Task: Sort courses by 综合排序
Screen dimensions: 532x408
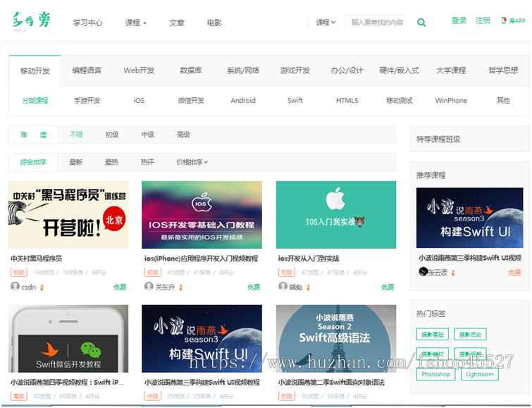Action: (33, 162)
